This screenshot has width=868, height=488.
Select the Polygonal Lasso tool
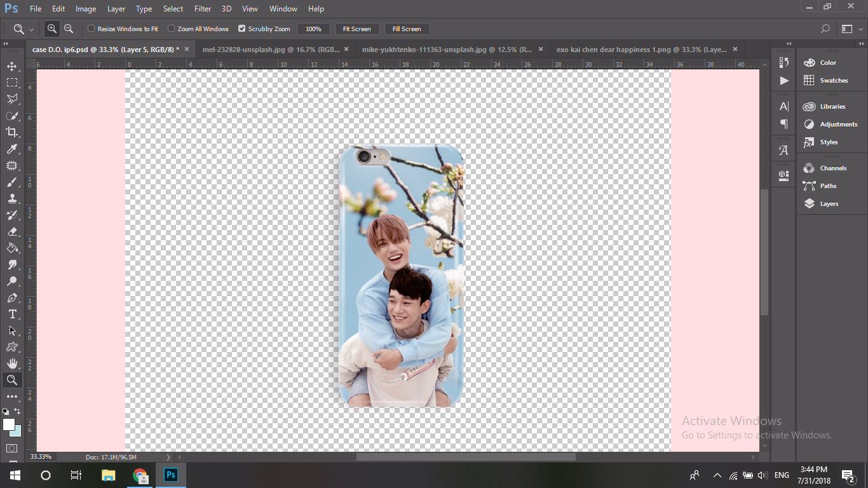[12, 99]
